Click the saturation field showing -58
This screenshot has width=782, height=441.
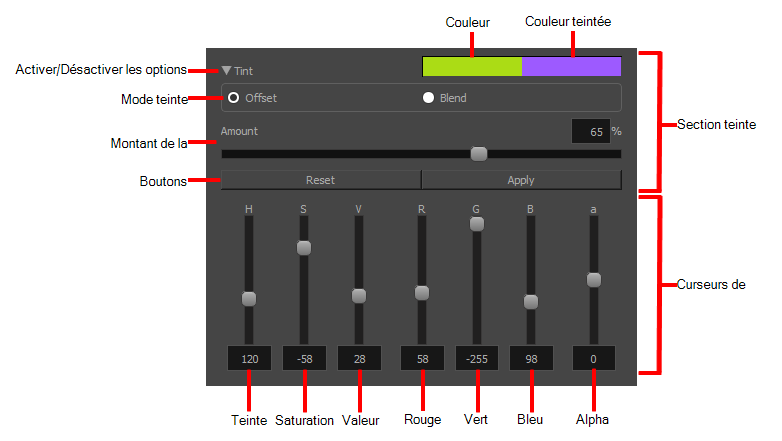pyautogui.click(x=304, y=358)
